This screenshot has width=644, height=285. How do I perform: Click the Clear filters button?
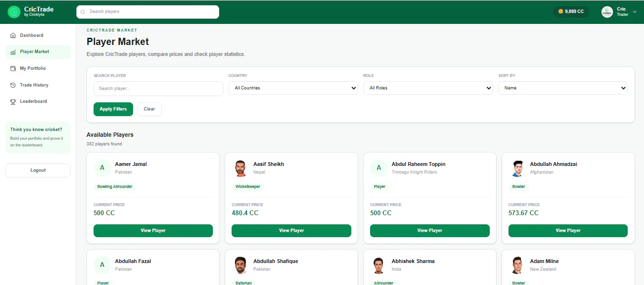pyautogui.click(x=149, y=109)
